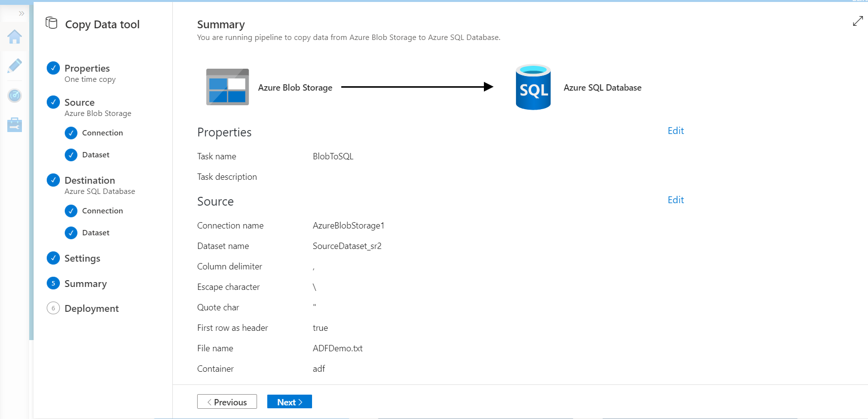Click the expand-to-fullscreen arrow icon
The image size is (868, 419).
click(858, 21)
